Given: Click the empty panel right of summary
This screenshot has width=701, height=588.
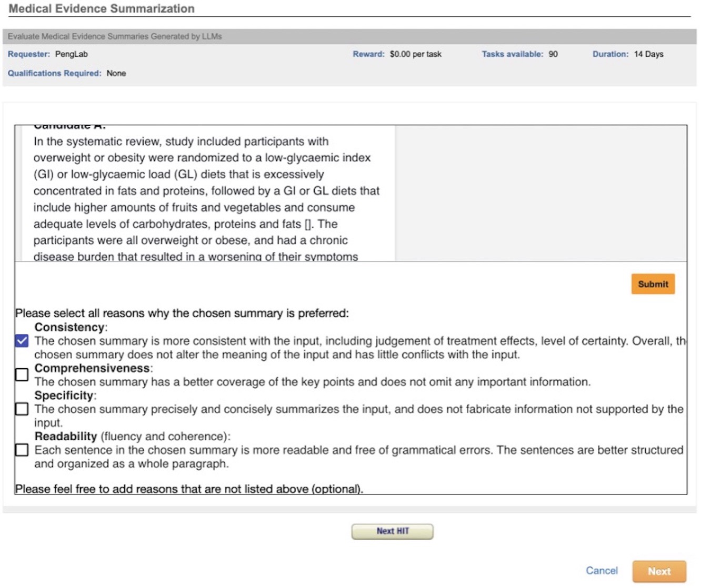Looking at the screenshot, I should pos(540,192).
